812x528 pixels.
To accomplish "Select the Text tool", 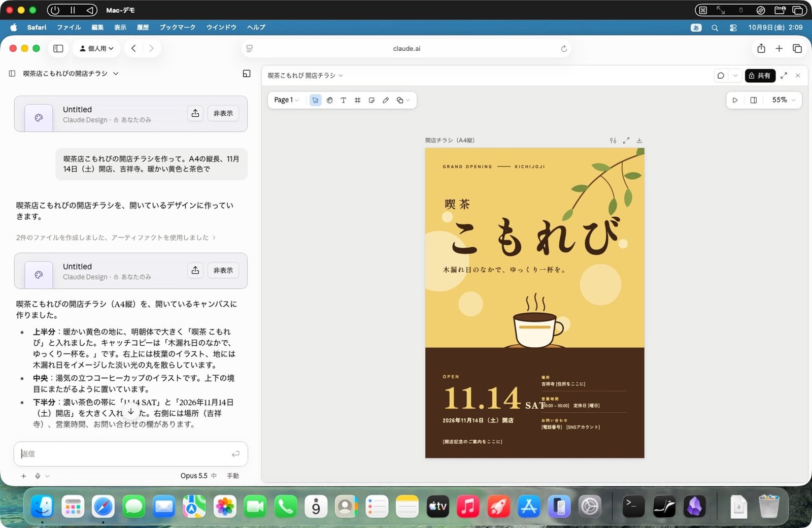I will click(344, 100).
